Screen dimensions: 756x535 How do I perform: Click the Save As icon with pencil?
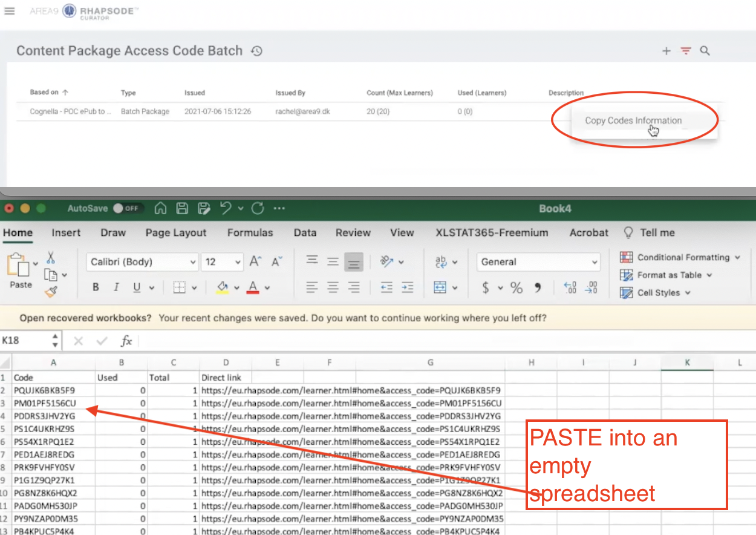[204, 208]
